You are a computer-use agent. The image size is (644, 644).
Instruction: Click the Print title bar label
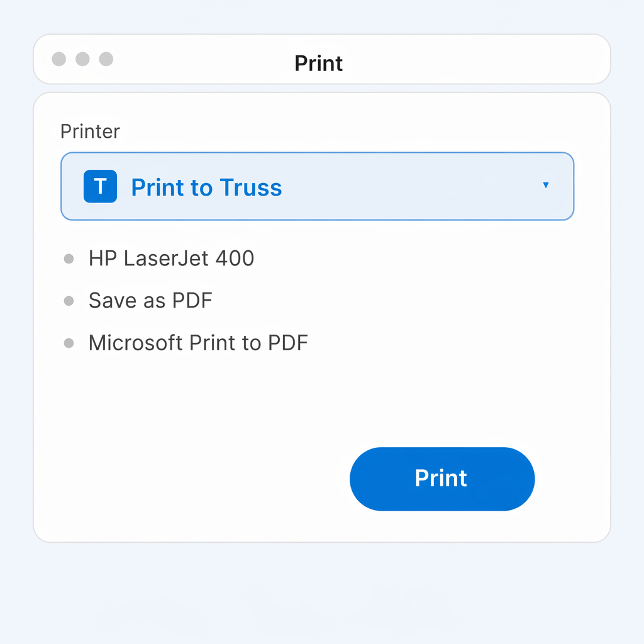[x=318, y=63]
